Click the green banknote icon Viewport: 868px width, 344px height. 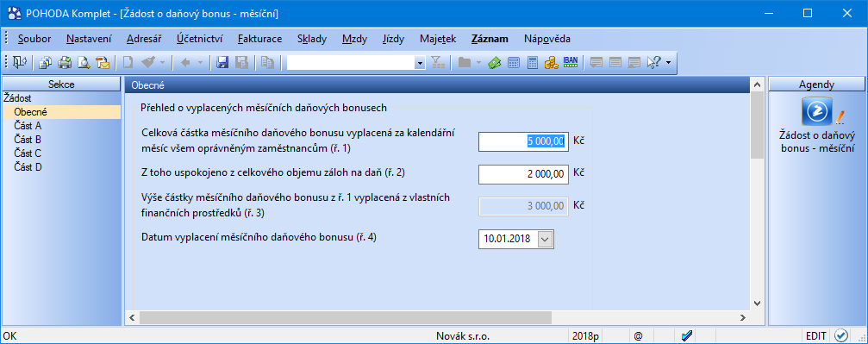495,63
